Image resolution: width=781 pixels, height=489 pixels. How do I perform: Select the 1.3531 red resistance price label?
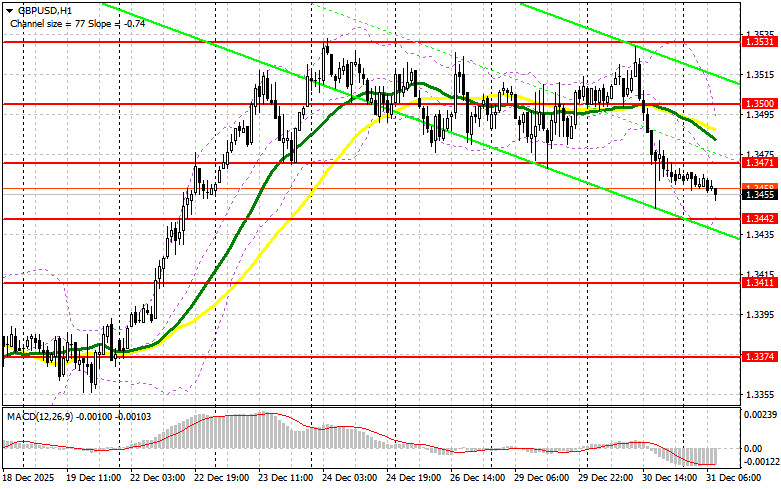(756, 42)
